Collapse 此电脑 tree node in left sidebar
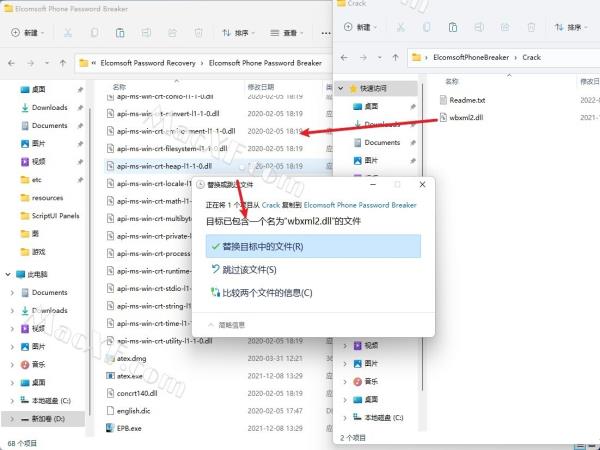 pos(8,274)
